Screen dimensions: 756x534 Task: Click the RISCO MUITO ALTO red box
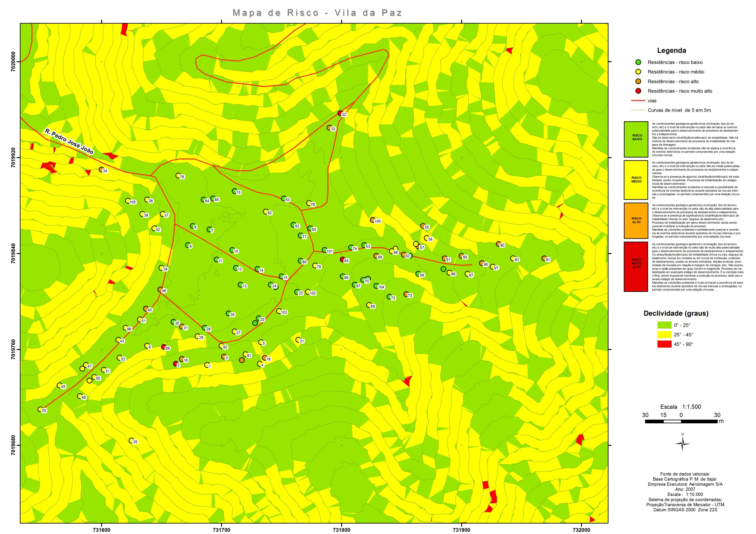click(x=636, y=266)
